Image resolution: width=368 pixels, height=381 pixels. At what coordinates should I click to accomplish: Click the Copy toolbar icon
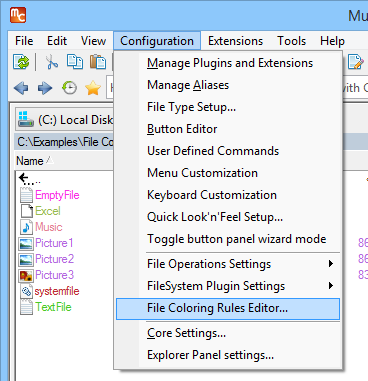coord(75,62)
